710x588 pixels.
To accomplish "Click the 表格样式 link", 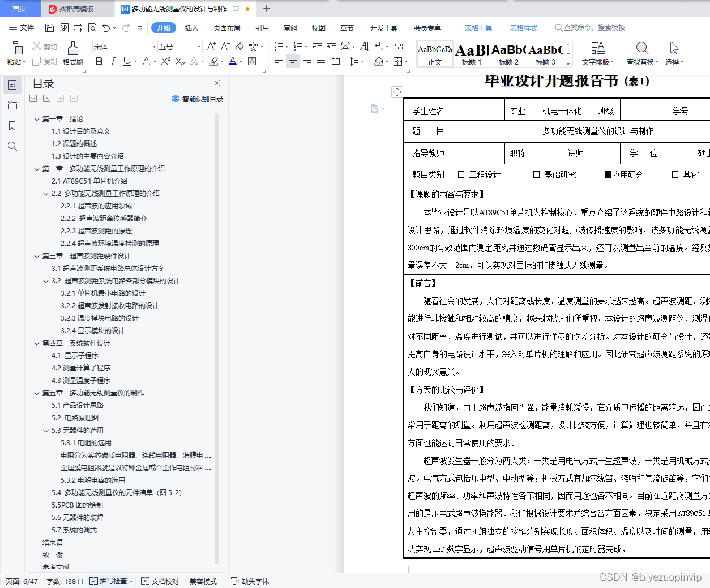I will [523, 27].
